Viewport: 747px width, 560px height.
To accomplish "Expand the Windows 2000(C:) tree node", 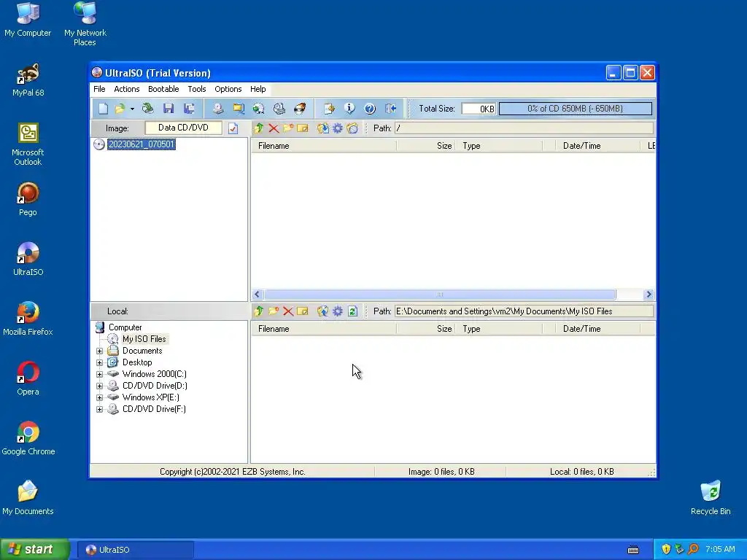I will pos(99,374).
